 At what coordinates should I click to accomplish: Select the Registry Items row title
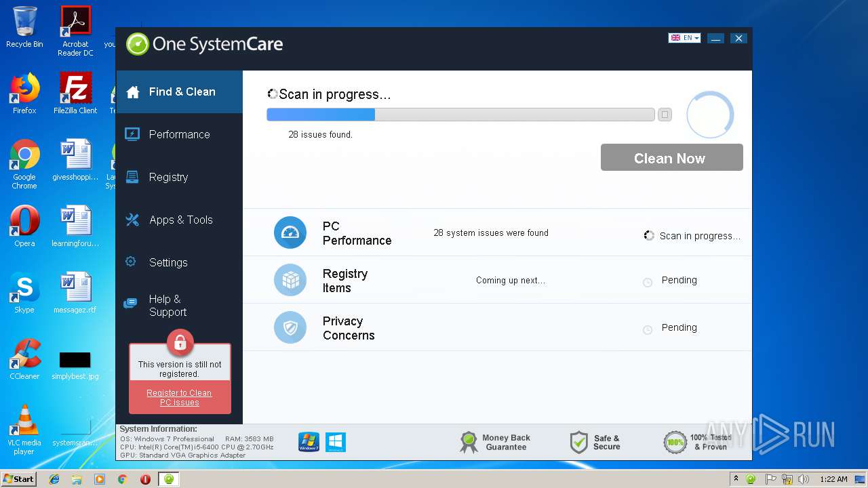[x=345, y=281]
